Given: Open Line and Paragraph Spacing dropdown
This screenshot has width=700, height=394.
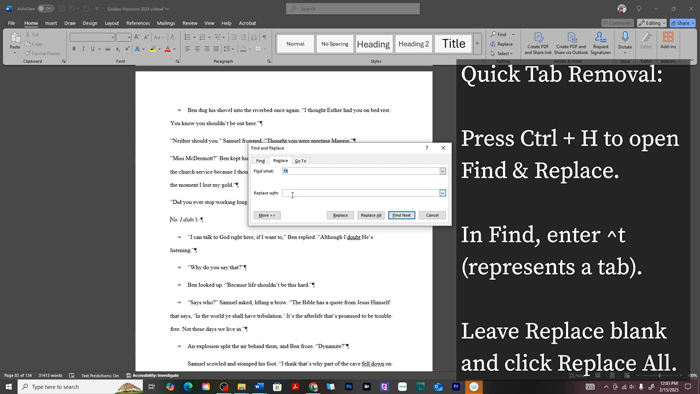Looking at the screenshot, I should click(229, 49).
